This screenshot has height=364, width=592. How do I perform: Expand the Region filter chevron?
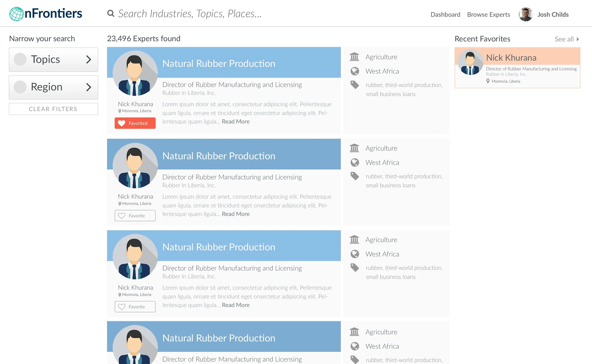pos(88,87)
